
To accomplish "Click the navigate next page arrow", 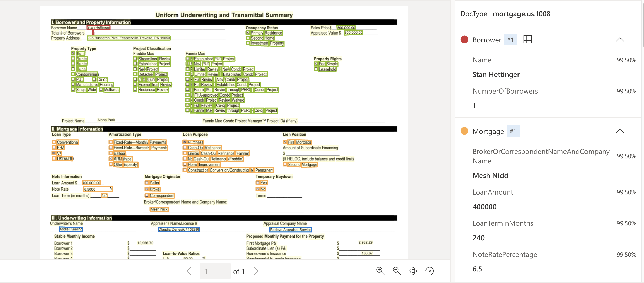I will click(258, 271).
